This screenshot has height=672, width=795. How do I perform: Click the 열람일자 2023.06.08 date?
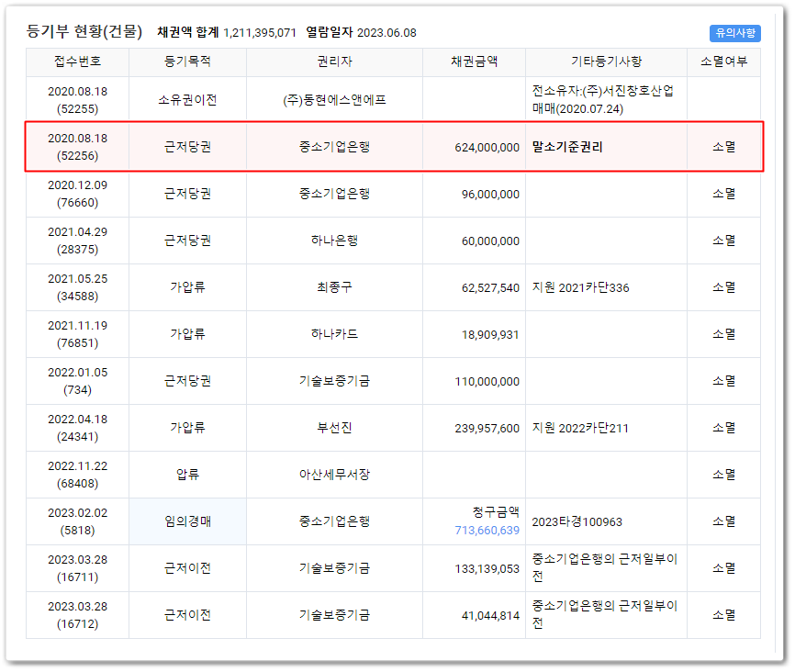361,32
